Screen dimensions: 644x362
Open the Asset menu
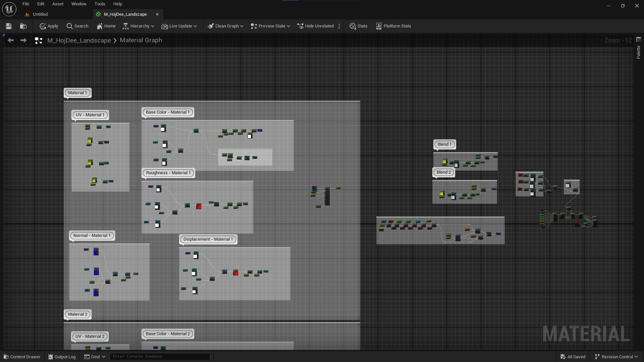(x=58, y=4)
